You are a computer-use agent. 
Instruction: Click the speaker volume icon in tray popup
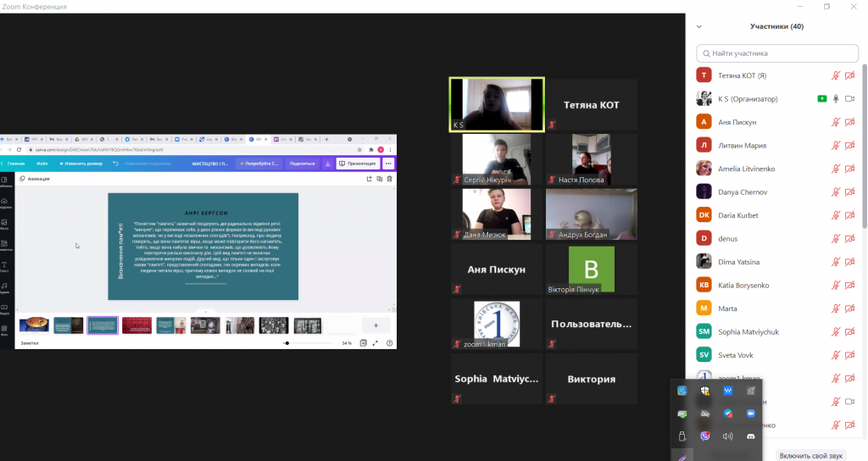pyautogui.click(x=727, y=436)
